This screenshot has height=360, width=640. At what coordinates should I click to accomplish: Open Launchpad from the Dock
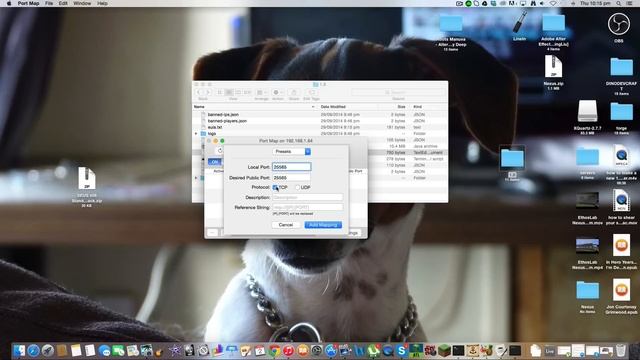(48, 351)
